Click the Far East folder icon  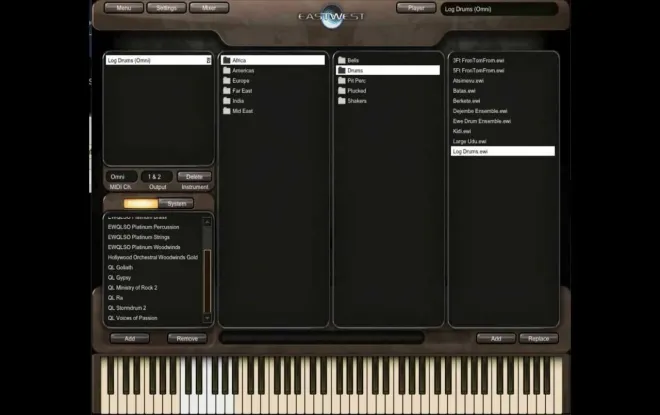click(226, 90)
